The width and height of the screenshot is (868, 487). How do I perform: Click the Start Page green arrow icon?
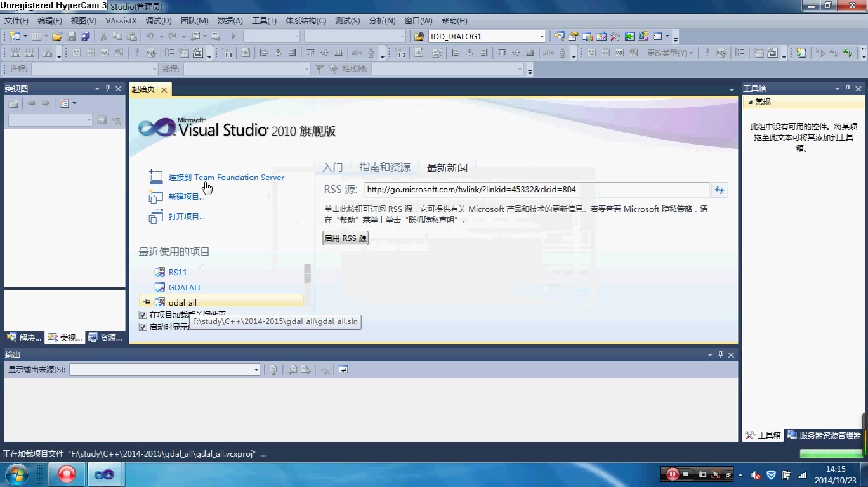click(629, 36)
